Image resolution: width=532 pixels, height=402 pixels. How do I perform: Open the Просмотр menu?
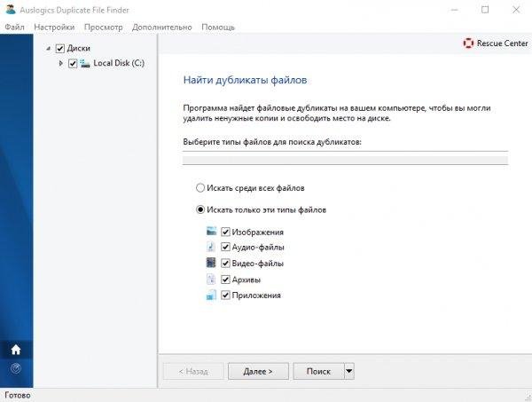pos(103,28)
